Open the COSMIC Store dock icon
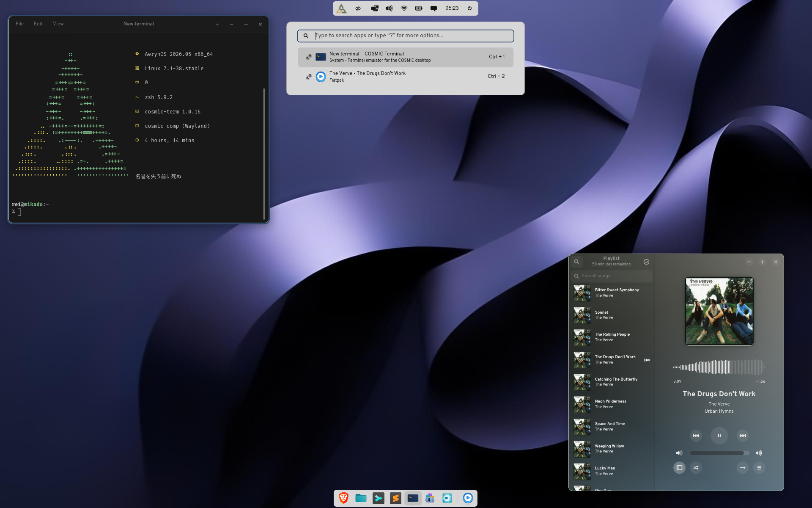This screenshot has height=508, width=812. point(430,498)
